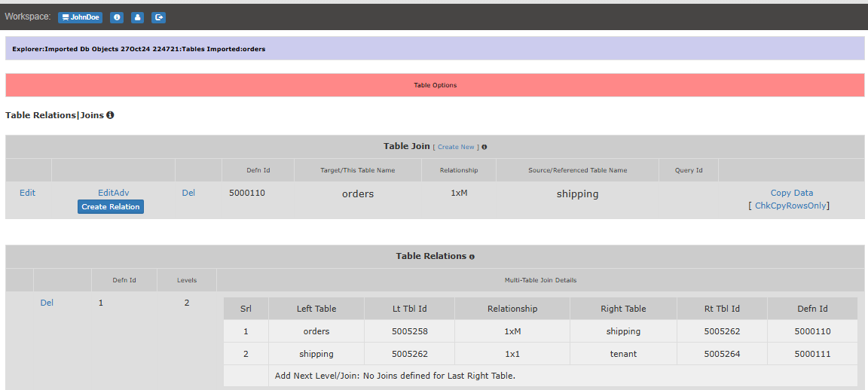Click the logout icon in the top bar

[x=159, y=17]
